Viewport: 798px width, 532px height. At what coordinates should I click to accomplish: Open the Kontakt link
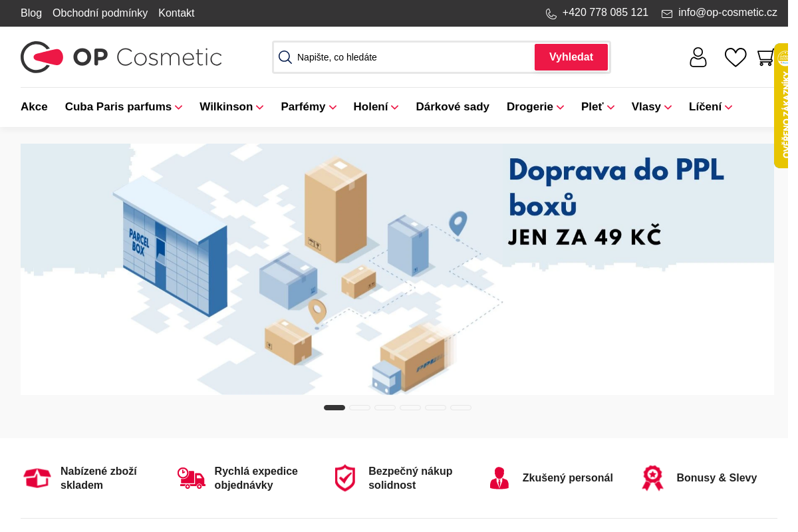coord(176,13)
